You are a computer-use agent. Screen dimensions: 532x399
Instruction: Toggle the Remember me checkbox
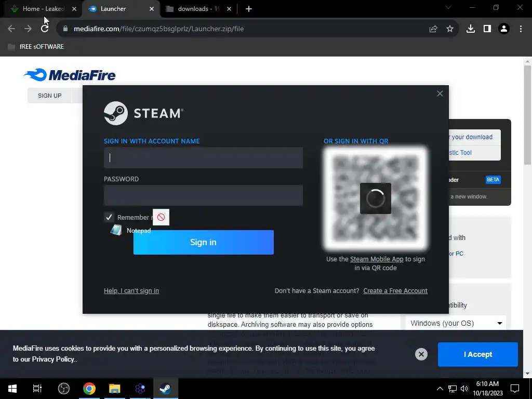109,217
